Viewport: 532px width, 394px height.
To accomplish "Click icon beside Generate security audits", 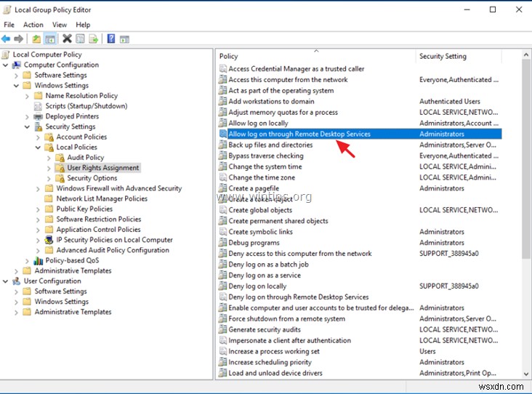I will (223, 329).
